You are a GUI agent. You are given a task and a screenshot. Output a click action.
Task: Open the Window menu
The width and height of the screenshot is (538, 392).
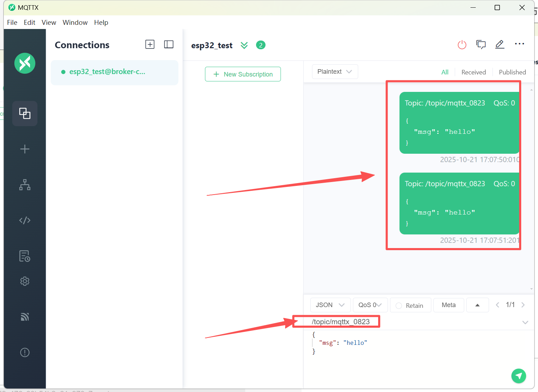pyautogui.click(x=75, y=22)
